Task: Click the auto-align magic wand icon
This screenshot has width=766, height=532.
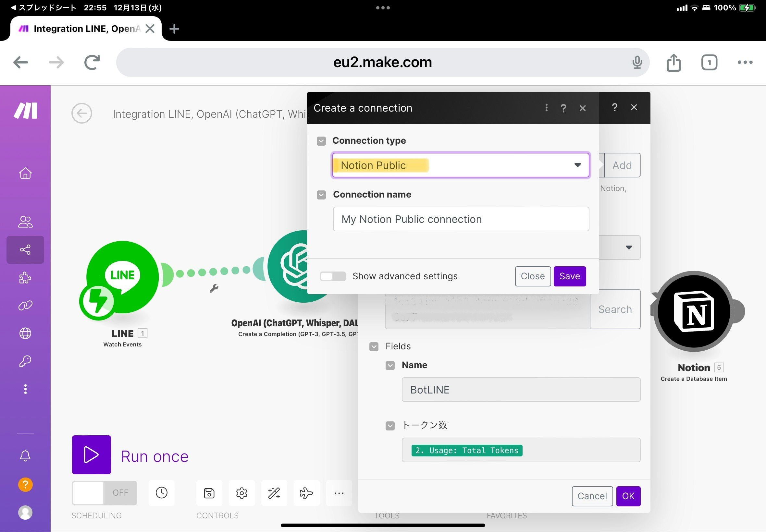Action: (x=274, y=493)
